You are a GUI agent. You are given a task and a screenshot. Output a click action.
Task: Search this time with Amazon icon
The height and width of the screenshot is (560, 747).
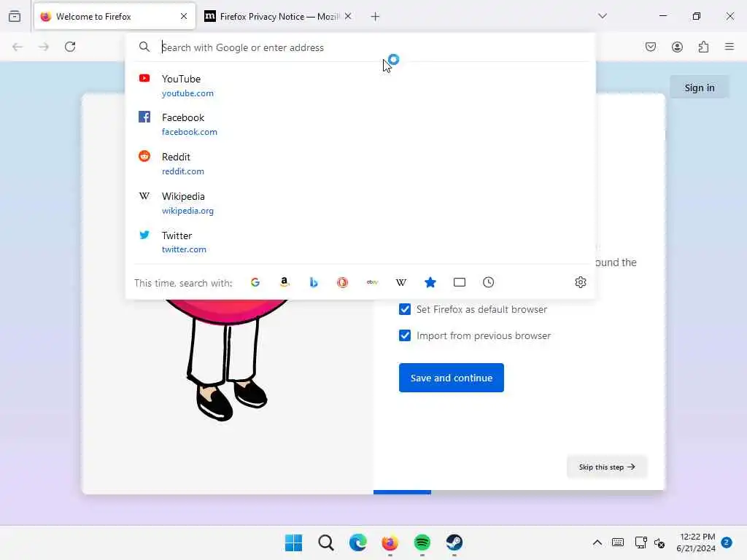click(x=285, y=282)
